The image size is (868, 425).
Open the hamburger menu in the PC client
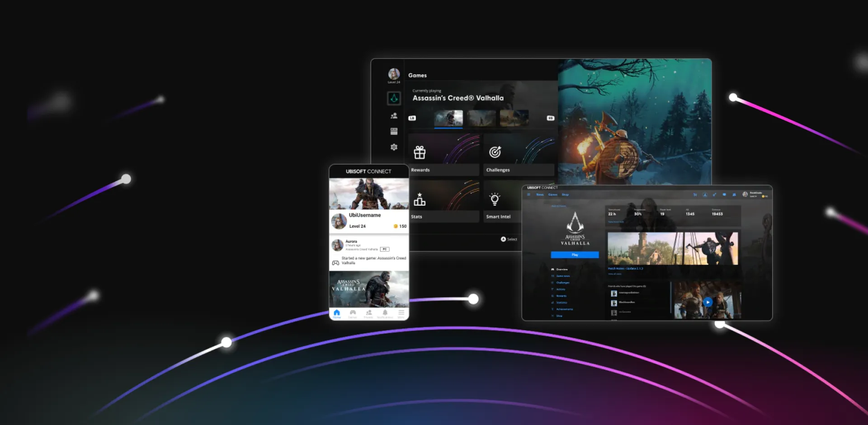click(x=528, y=194)
